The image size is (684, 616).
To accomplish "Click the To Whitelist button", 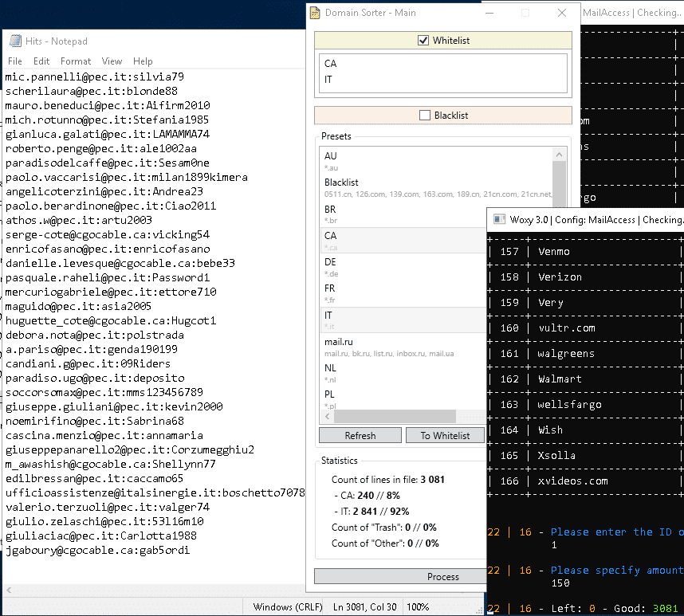I will [444, 435].
